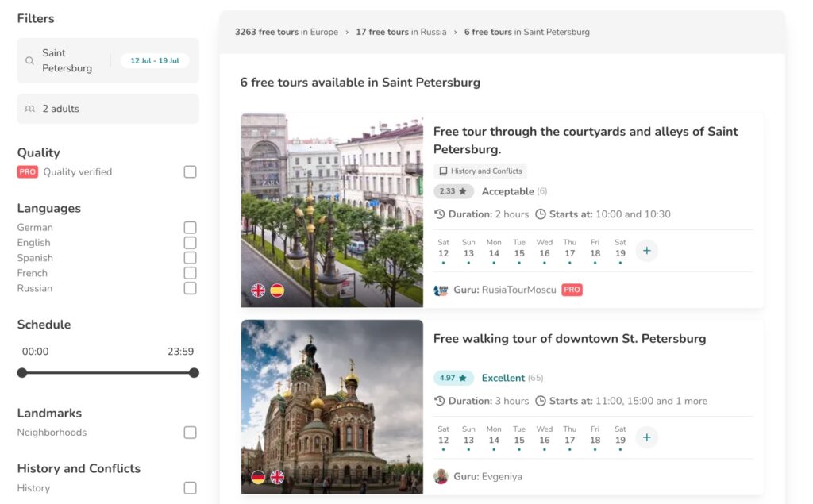The width and height of the screenshot is (813, 504).
Task: Click the search magnifier icon in Filters
Action: [x=29, y=61]
